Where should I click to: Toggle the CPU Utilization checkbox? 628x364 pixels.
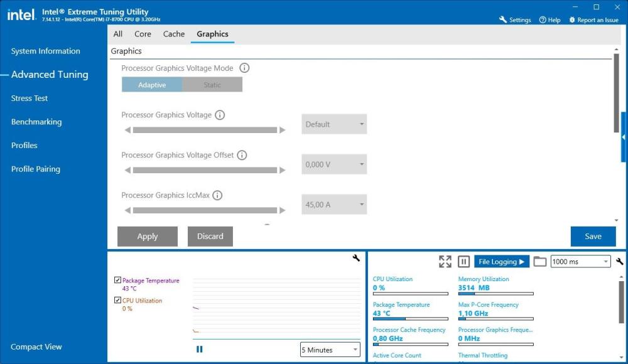click(x=118, y=301)
